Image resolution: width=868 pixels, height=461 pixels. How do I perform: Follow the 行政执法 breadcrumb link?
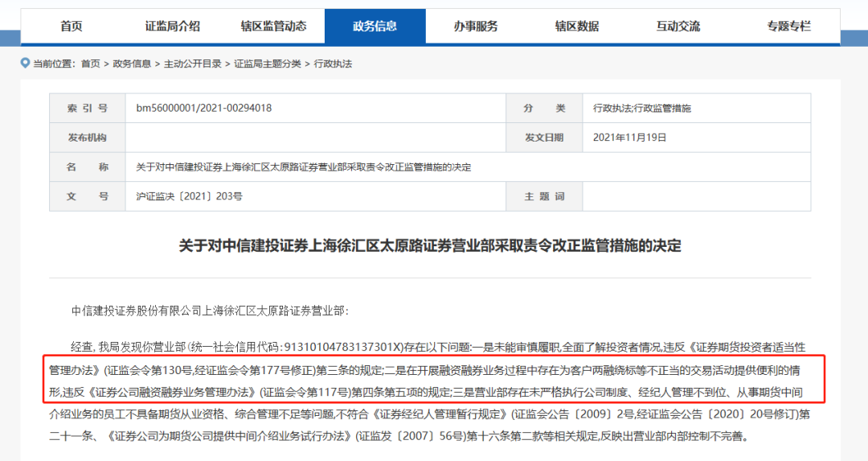coord(333,64)
